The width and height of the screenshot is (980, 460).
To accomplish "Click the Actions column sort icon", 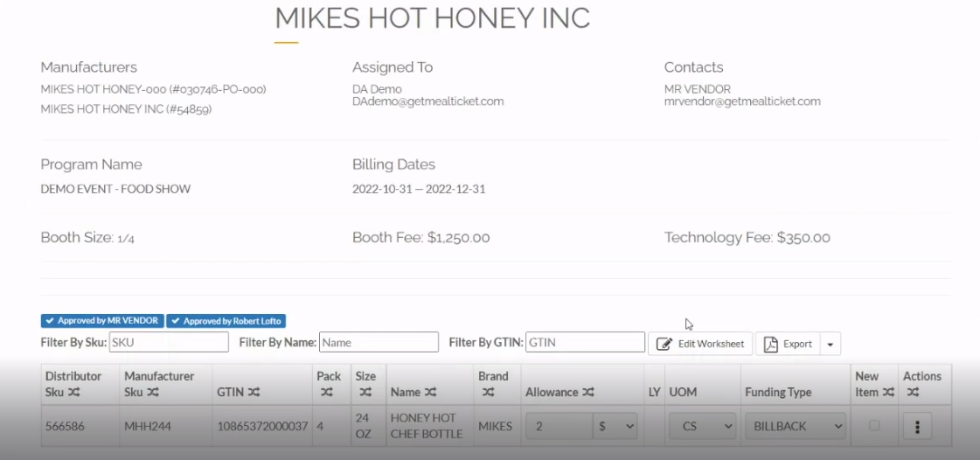I will pyautogui.click(x=914, y=393).
